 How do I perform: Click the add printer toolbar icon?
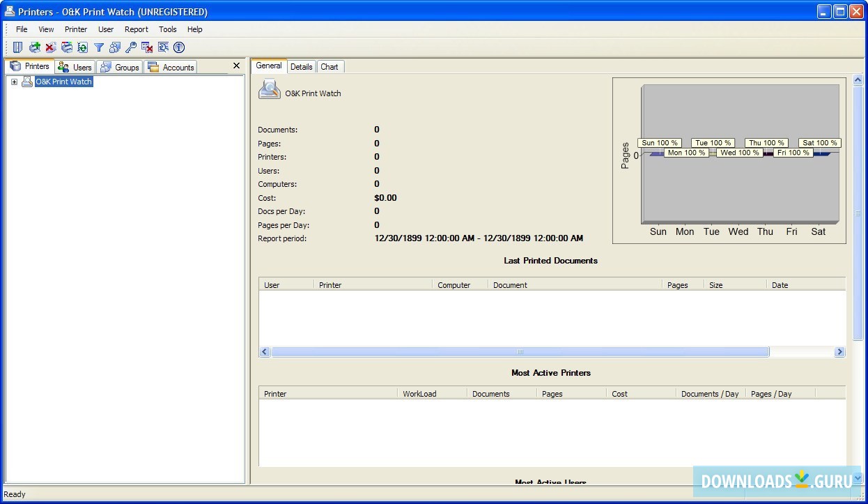[x=34, y=47]
